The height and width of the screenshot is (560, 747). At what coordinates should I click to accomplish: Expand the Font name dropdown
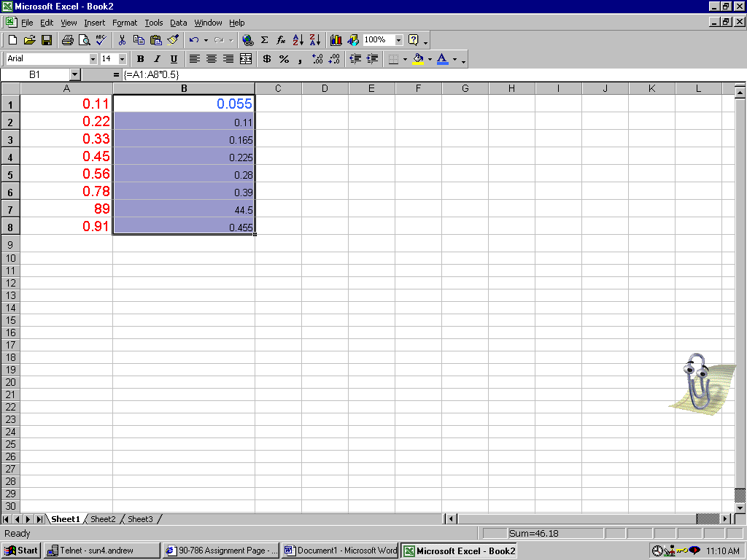(x=93, y=59)
